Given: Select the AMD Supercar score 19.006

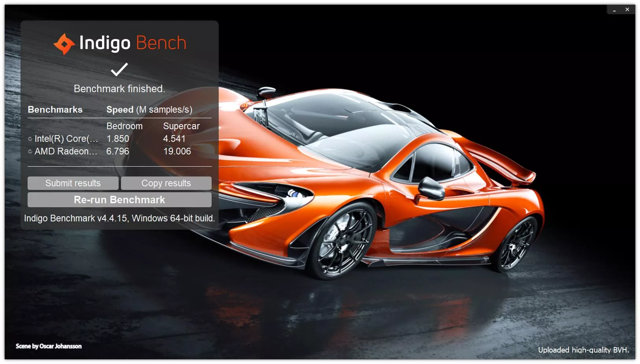Looking at the screenshot, I should coord(177,151).
